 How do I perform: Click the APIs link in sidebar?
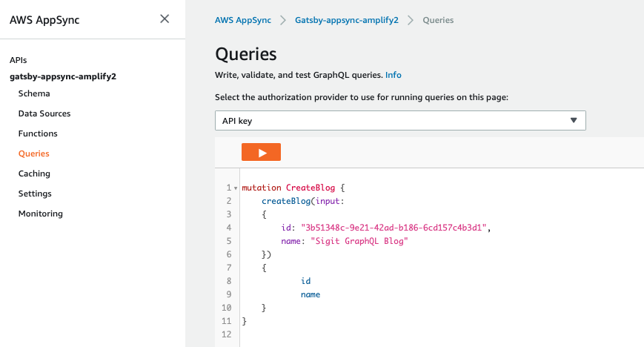19,60
